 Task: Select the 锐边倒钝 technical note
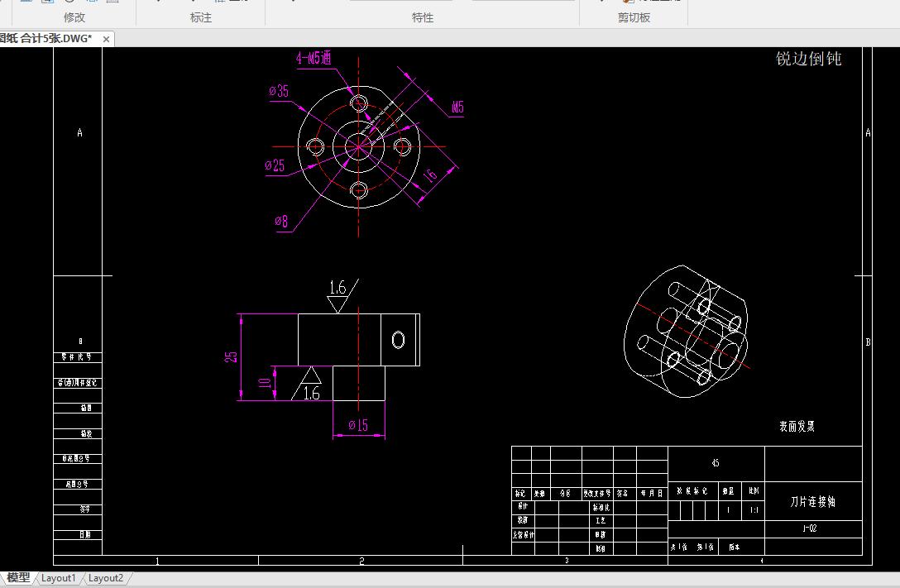(x=808, y=59)
